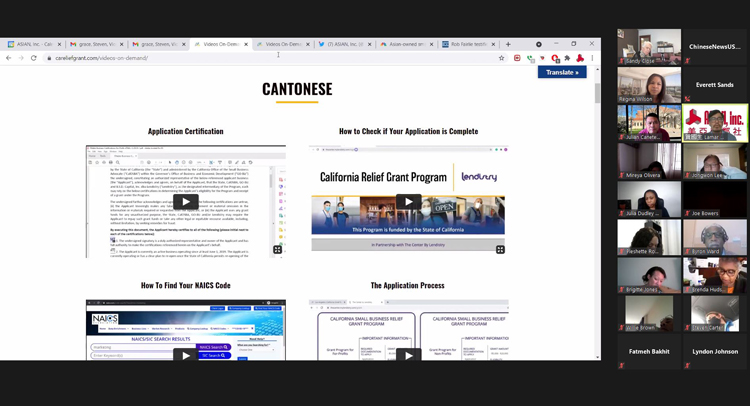Viewport: 750px width, 406px height.
Task: Select Joe Bowers' dark video tile
Action: click(715, 199)
